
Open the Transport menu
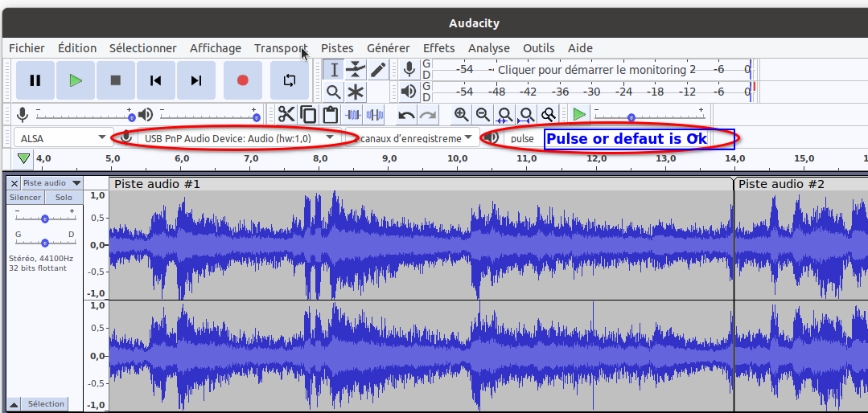pos(281,48)
